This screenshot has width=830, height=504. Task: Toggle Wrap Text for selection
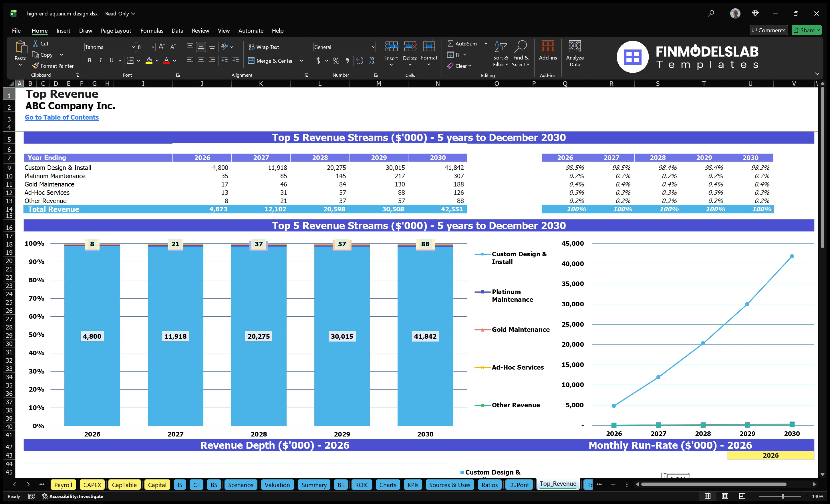tap(265, 47)
